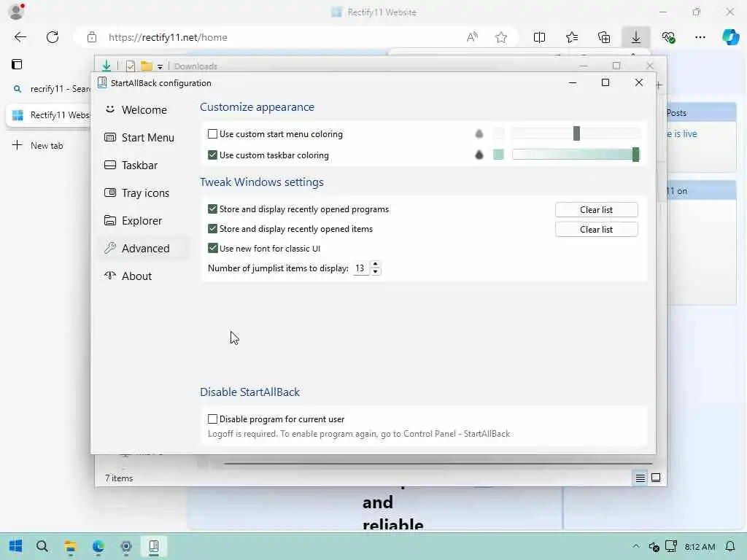747x560 pixels.
Task: Decrease the jumplist items count
Action: click(x=376, y=271)
